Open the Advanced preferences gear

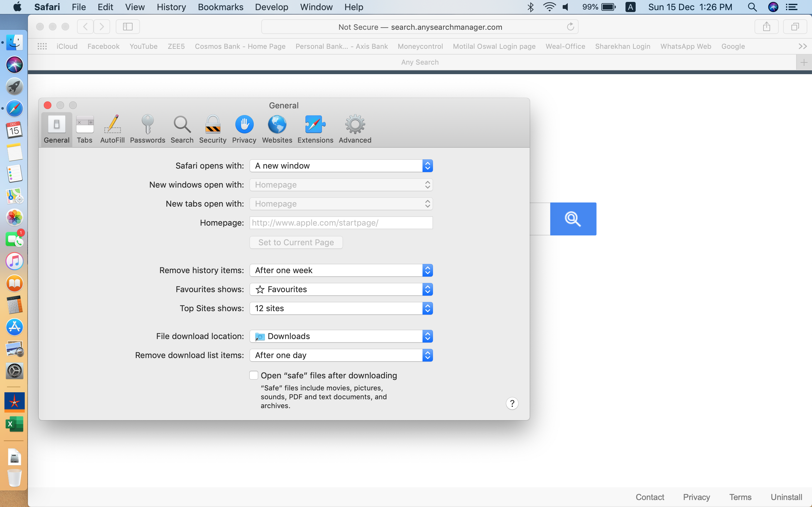click(355, 129)
